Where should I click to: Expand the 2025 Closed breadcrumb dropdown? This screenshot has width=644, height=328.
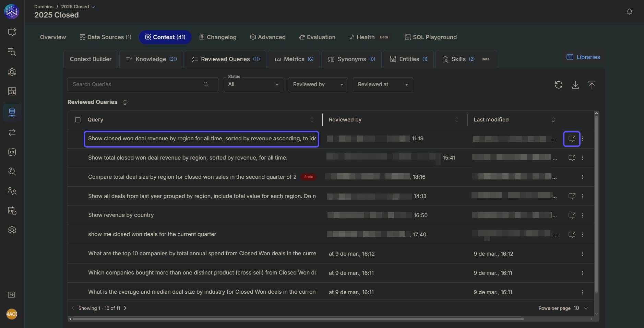[93, 7]
